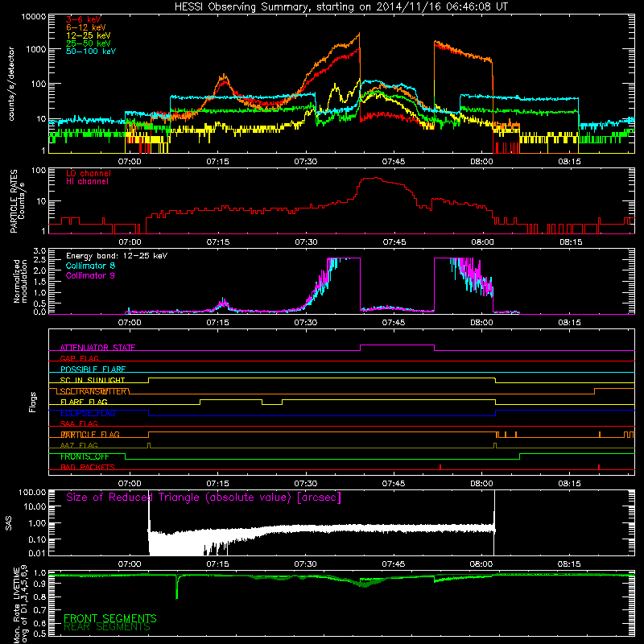Click the HESSI Observing Summary title text

[x=341, y=7]
